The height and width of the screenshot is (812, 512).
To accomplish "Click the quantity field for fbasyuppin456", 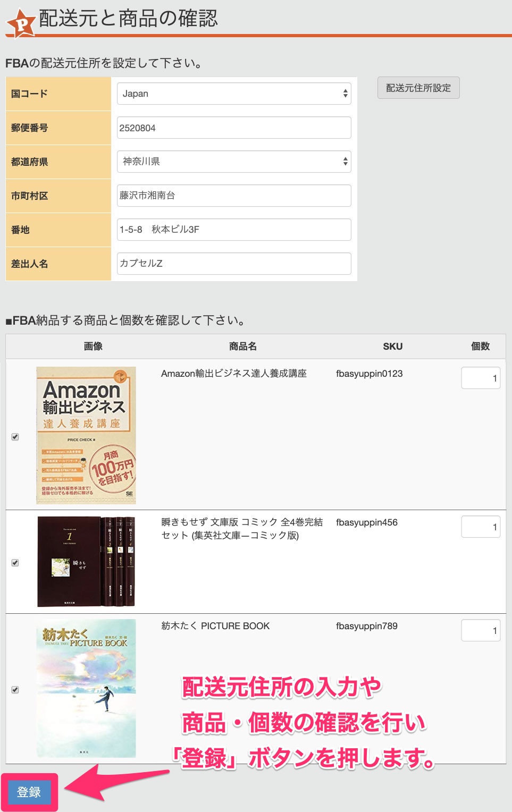I will point(481,527).
